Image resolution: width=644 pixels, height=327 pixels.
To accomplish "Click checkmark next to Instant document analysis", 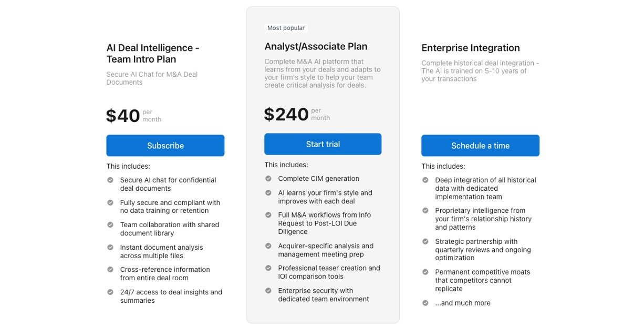I will (x=110, y=247).
